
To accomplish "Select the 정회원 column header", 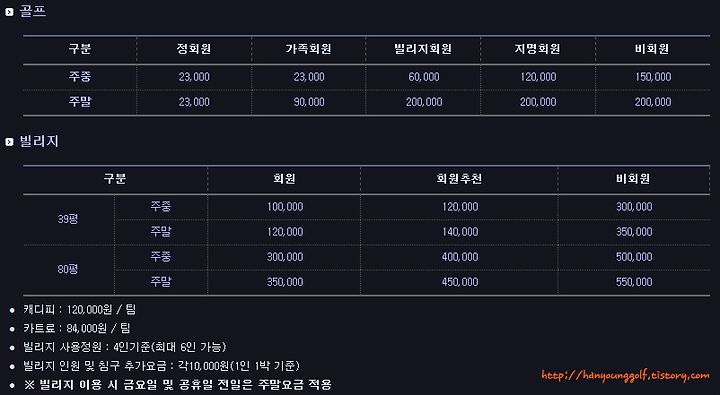I will pyautogui.click(x=194, y=49).
